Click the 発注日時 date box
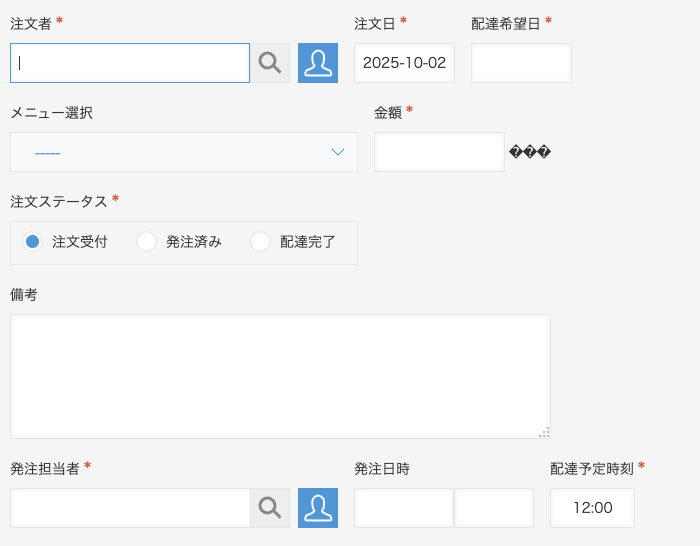This screenshot has width=700, height=546. 404,508
